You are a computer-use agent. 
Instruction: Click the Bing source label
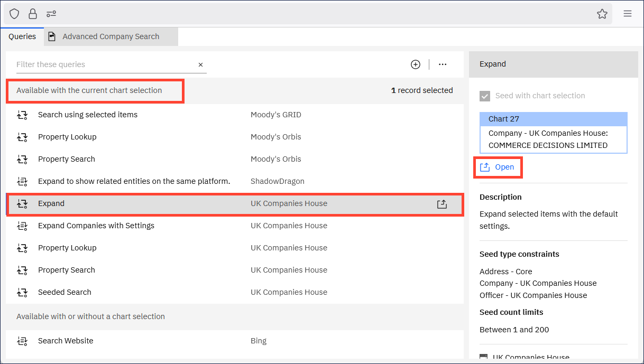(259, 341)
